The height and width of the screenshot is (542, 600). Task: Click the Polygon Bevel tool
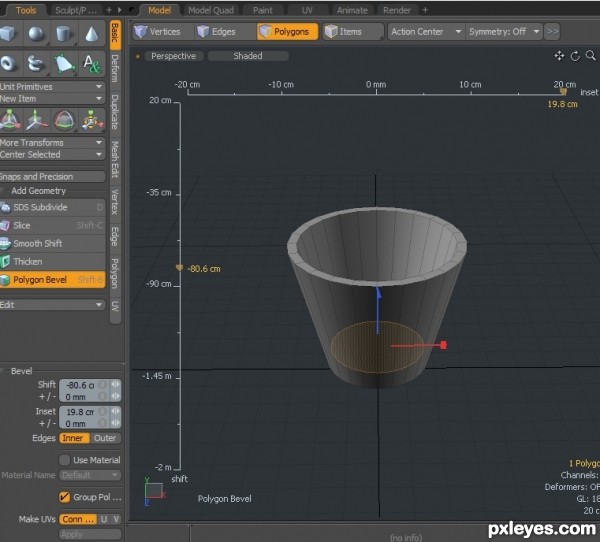tap(52, 280)
